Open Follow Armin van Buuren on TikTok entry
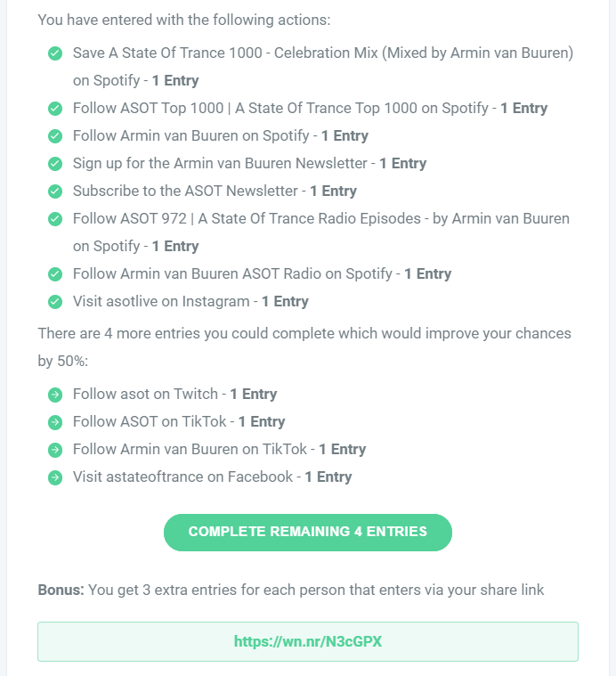This screenshot has width=616, height=676. 219,449
